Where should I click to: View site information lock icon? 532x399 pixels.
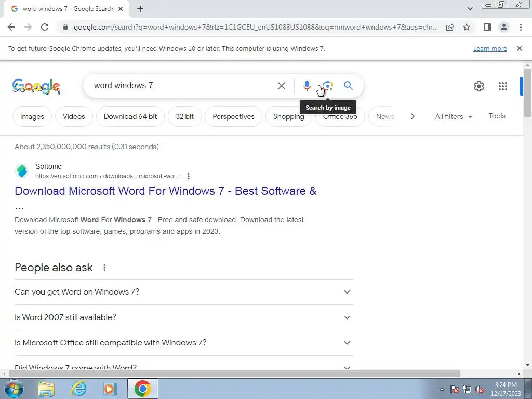tap(65, 27)
